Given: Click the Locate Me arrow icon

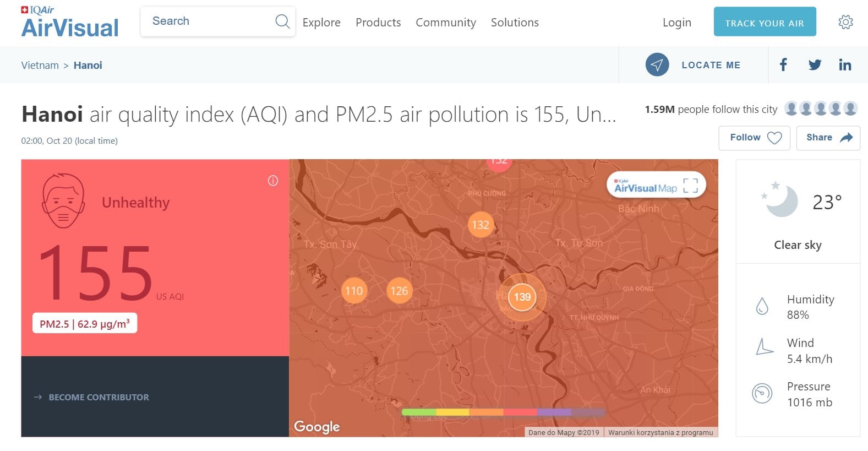Looking at the screenshot, I should click(x=657, y=65).
